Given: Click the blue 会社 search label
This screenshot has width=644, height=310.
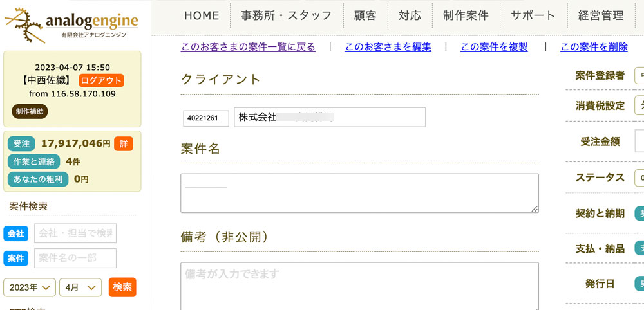Looking at the screenshot, I should pos(16,233).
